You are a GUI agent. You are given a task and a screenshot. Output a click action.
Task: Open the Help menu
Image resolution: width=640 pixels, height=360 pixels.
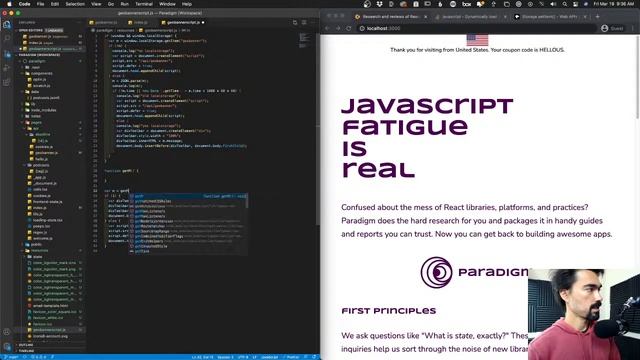187,4
